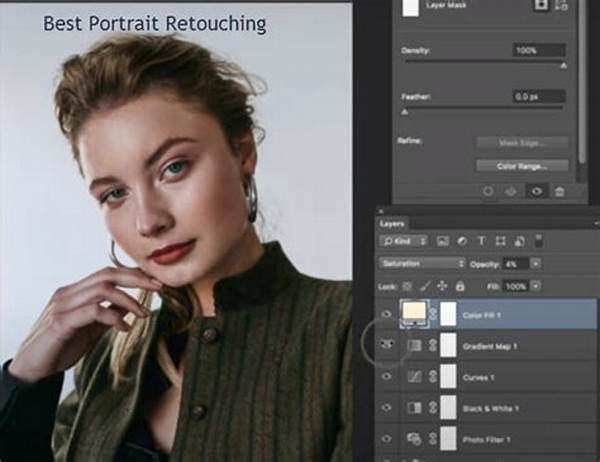Viewport: 600px width, 462px height.
Task: Click the lock position move icon
Action: [x=442, y=286]
